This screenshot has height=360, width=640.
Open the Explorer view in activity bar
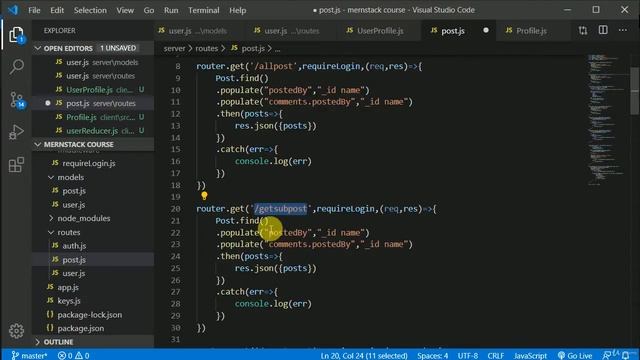pyautogui.click(x=16, y=35)
